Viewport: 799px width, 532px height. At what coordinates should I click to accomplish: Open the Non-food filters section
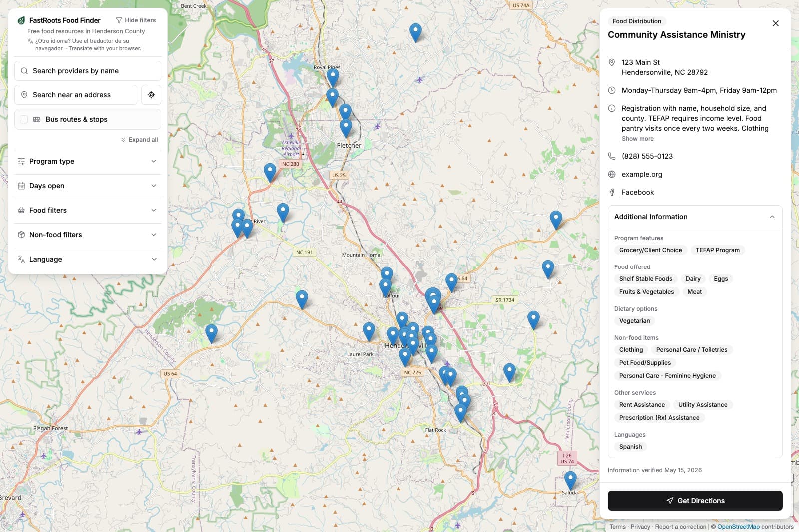pyautogui.click(x=88, y=235)
